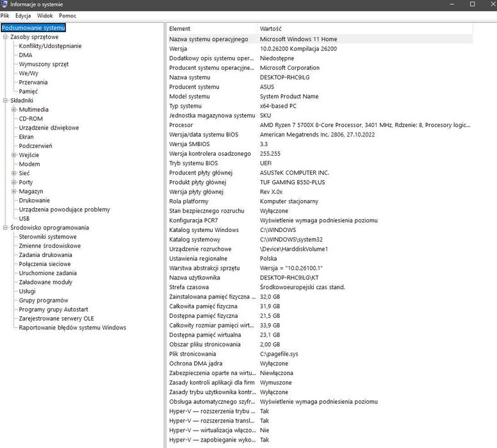Click the DESKTOP-RHC9ILG\KT user name value

pyautogui.click(x=289, y=278)
